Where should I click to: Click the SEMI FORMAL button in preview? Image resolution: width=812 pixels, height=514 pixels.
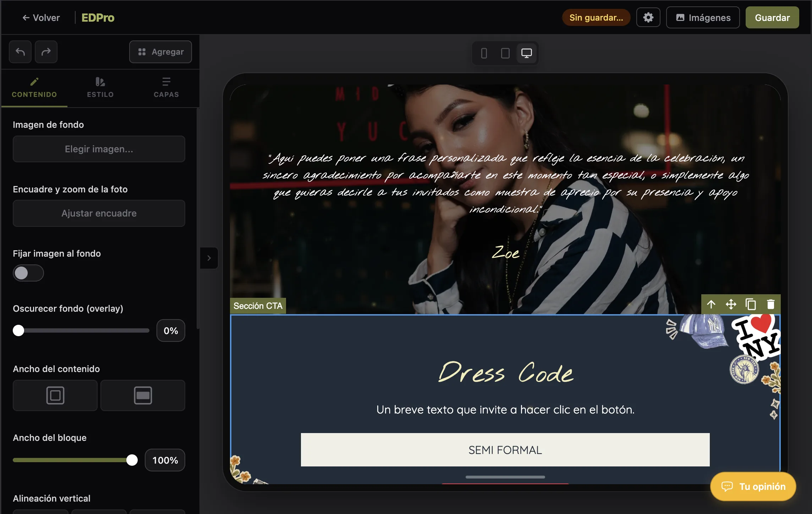point(505,450)
